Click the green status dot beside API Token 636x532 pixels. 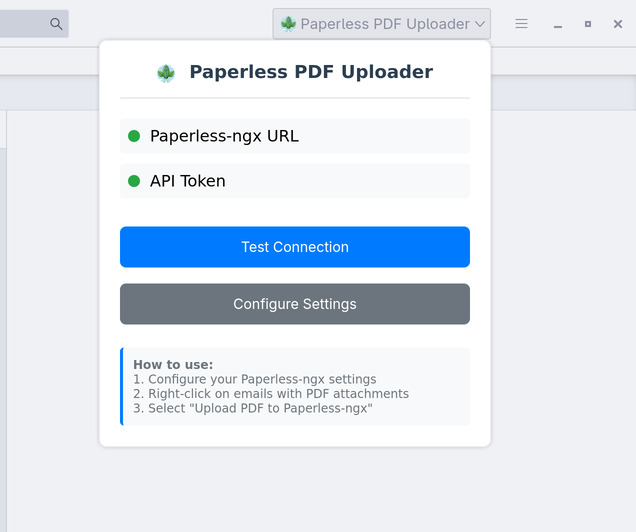tap(134, 181)
